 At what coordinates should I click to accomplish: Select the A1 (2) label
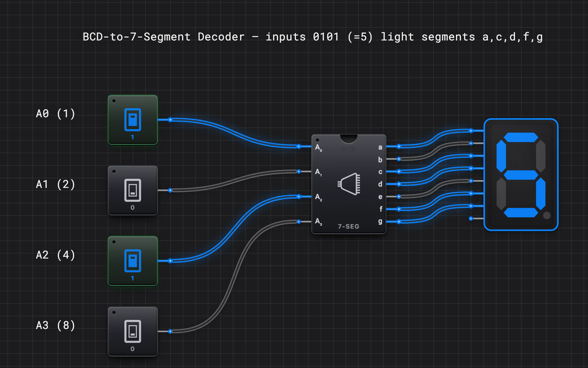pyautogui.click(x=55, y=184)
